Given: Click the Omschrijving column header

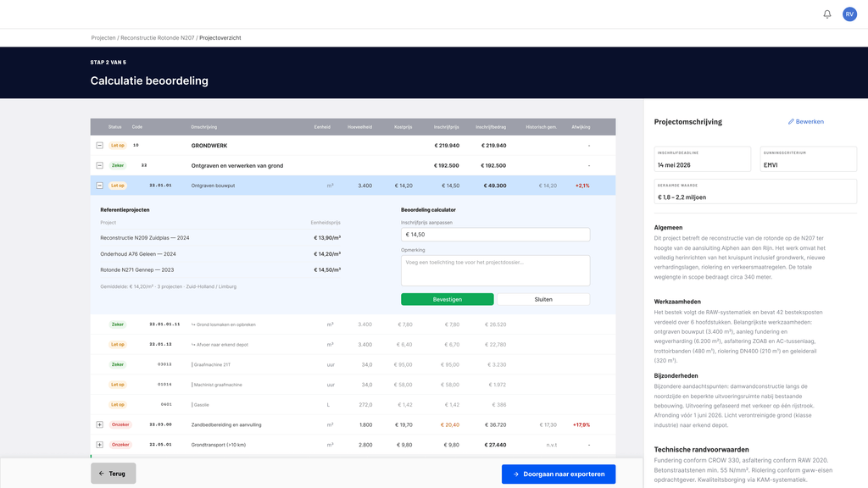Looking at the screenshot, I should 203,127.
